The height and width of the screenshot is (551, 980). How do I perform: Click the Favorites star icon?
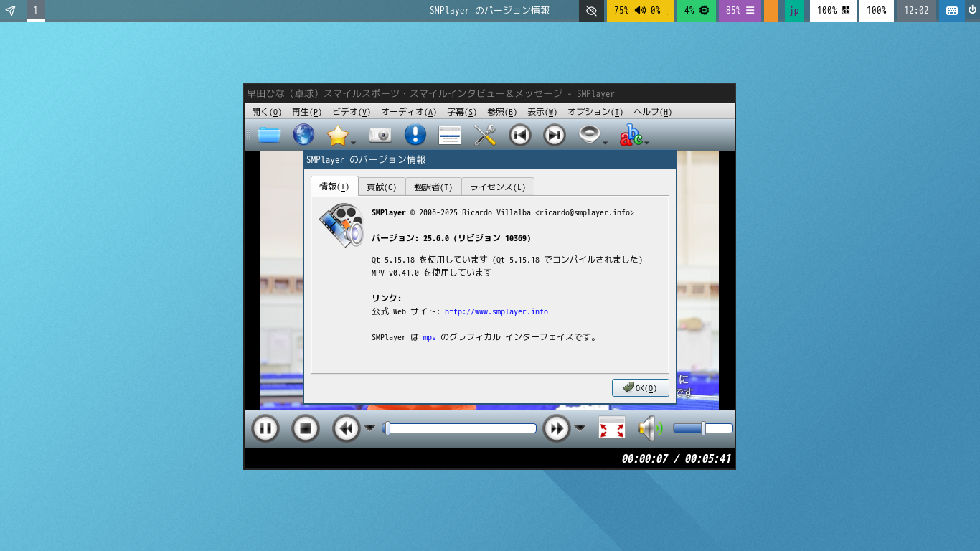coord(337,135)
